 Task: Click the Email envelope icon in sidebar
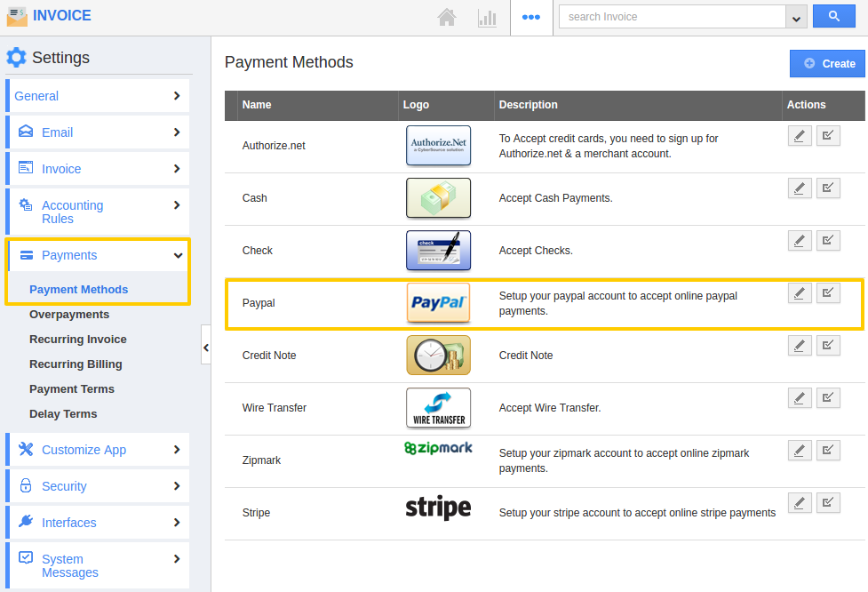[26, 132]
